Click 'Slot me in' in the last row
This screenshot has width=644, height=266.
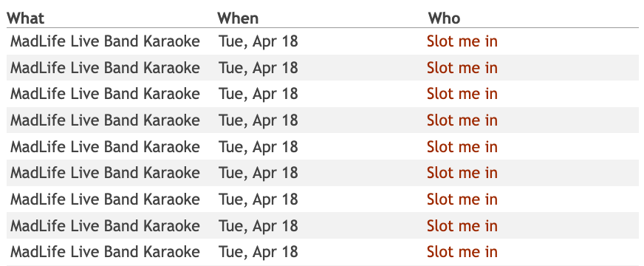(462, 252)
